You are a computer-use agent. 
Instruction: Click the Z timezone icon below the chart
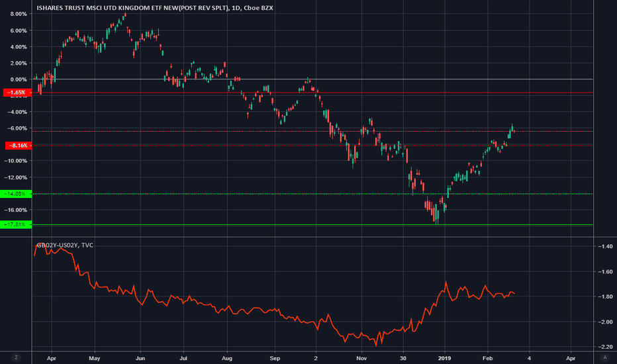click(x=16, y=357)
